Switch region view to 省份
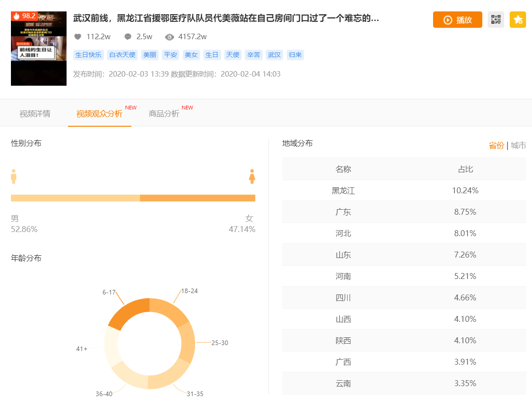 (x=496, y=145)
